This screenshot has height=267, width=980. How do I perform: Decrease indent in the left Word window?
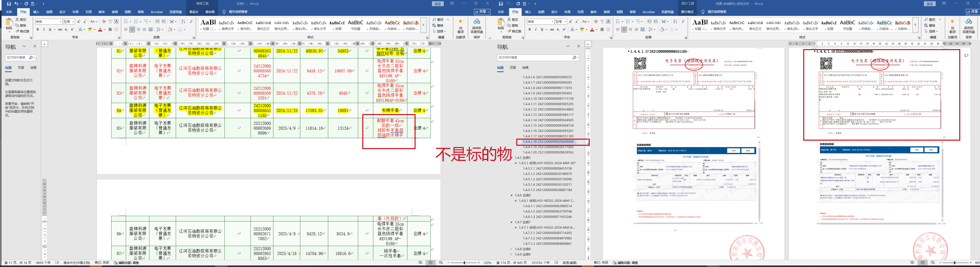[x=158, y=21]
